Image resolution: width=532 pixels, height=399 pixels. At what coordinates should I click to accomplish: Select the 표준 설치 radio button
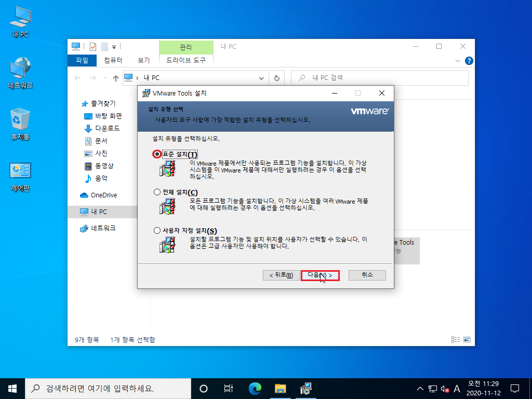pyautogui.click(x=157, y=154)
